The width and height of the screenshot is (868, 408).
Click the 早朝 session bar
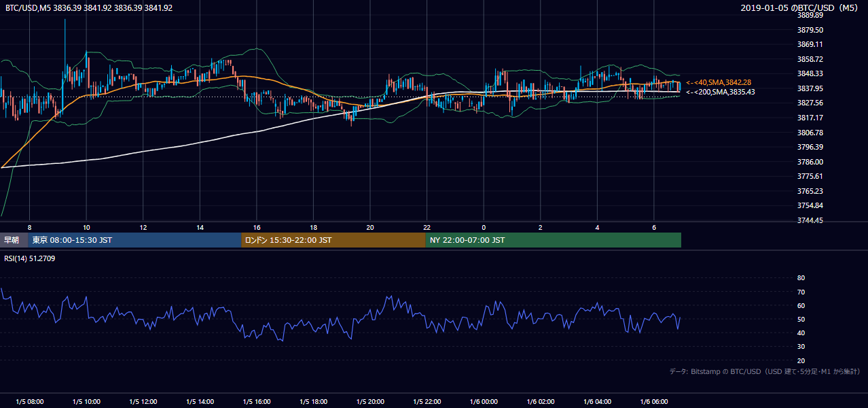point(14,240)
